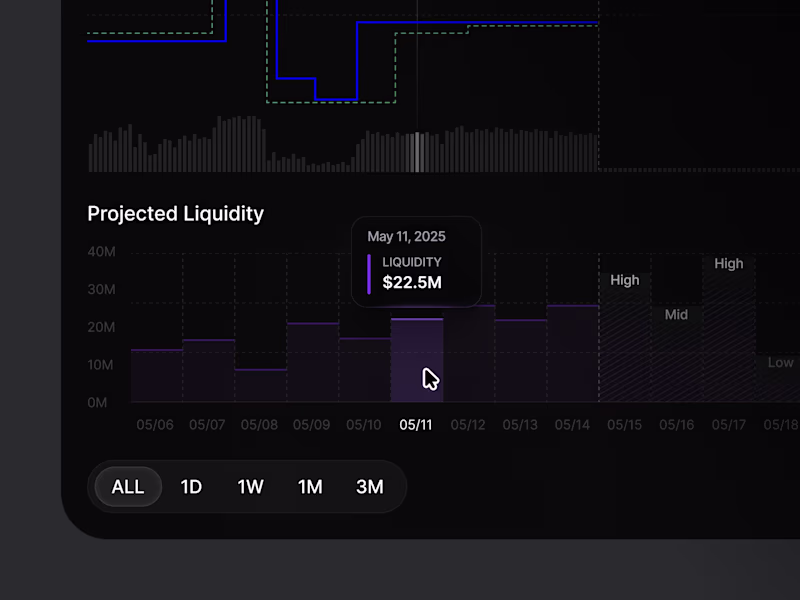Click the ALL range button
This screenshot has height=600, width=800.
click(127, 487)
